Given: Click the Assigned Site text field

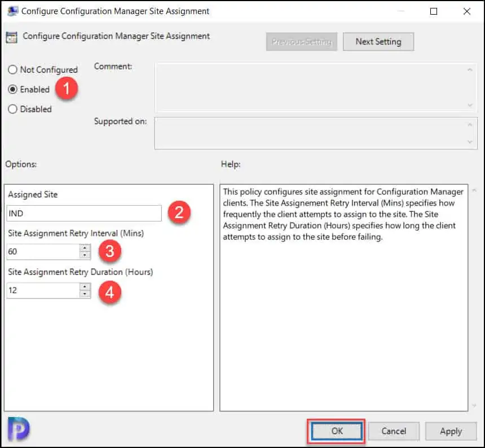Looking at the screenshot, I should tap(84, 213).
